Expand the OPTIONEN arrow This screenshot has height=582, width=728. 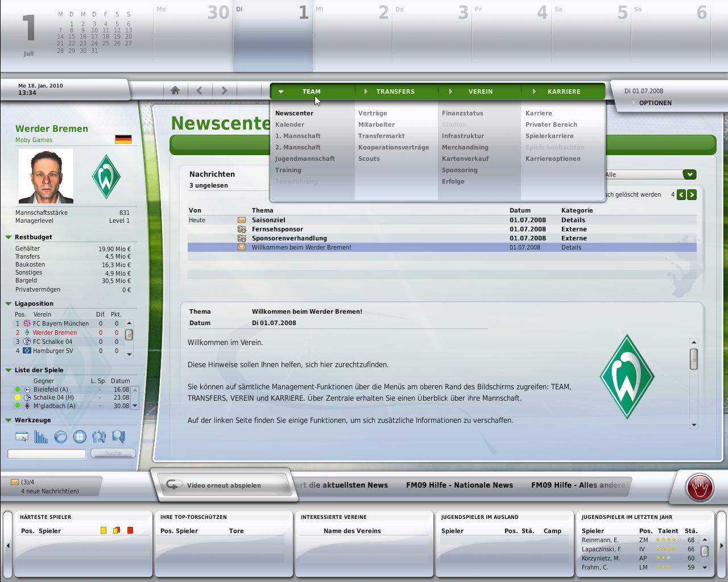pos(634,103)
